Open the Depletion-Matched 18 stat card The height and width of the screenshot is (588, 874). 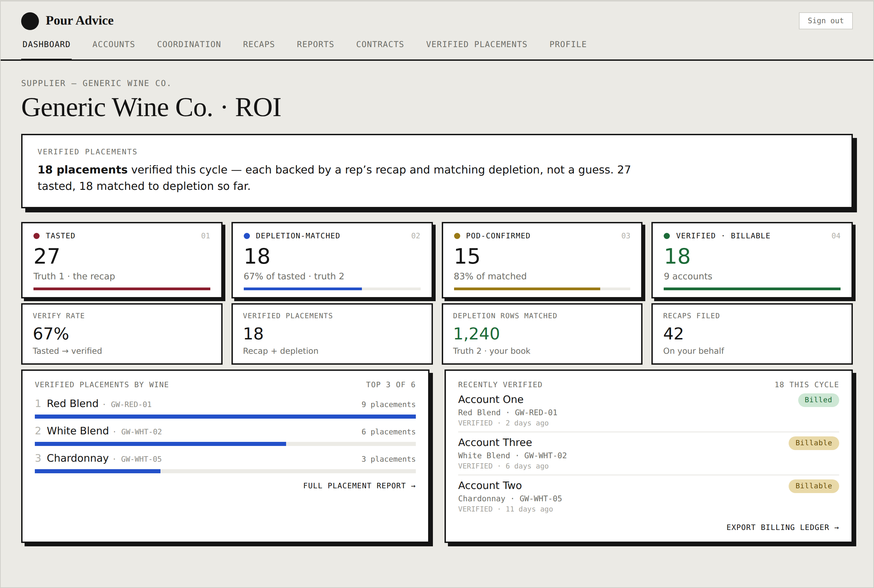click(x=332, y=260)
